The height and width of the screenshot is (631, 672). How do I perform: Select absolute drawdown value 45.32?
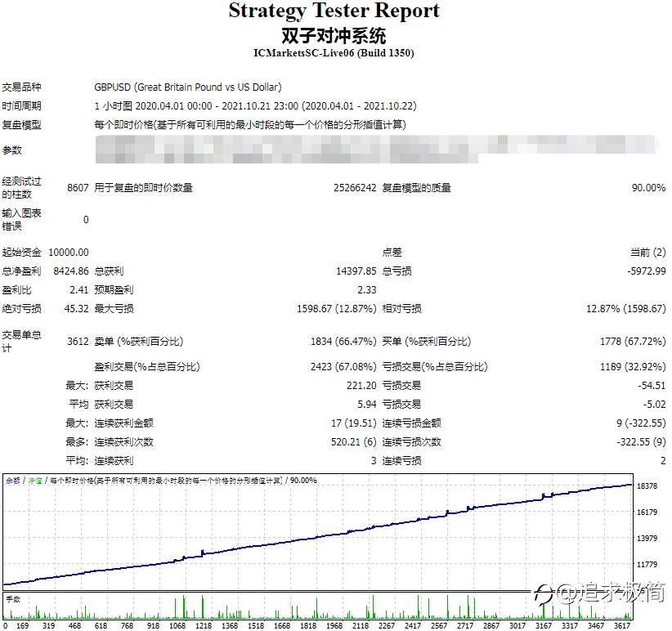point(76,308)
